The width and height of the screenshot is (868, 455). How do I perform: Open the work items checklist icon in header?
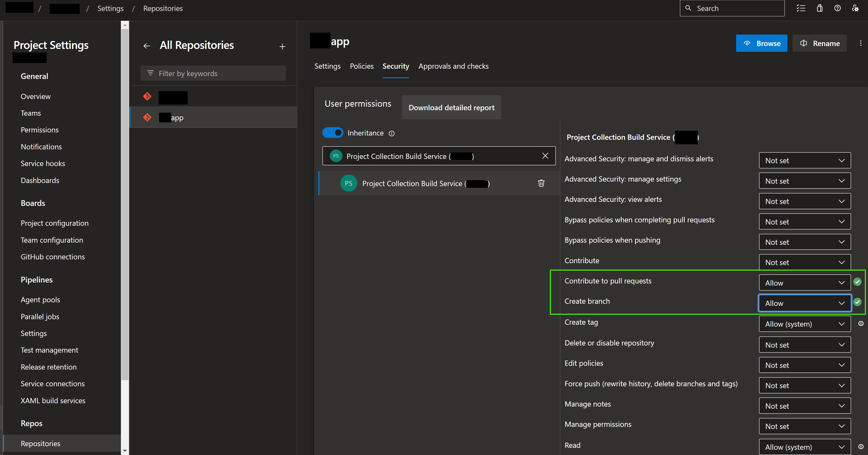pyautogui.click(x=801, y=8)
